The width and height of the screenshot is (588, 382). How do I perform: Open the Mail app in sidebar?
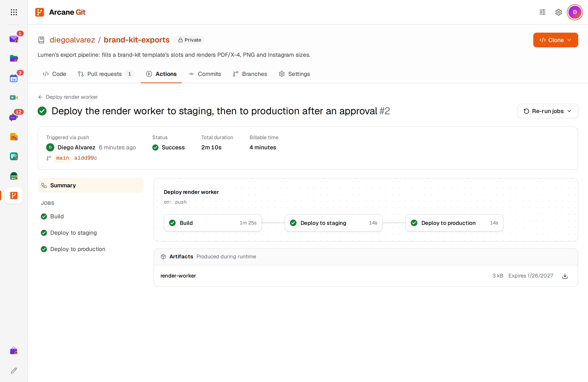[x=14, y=39]
